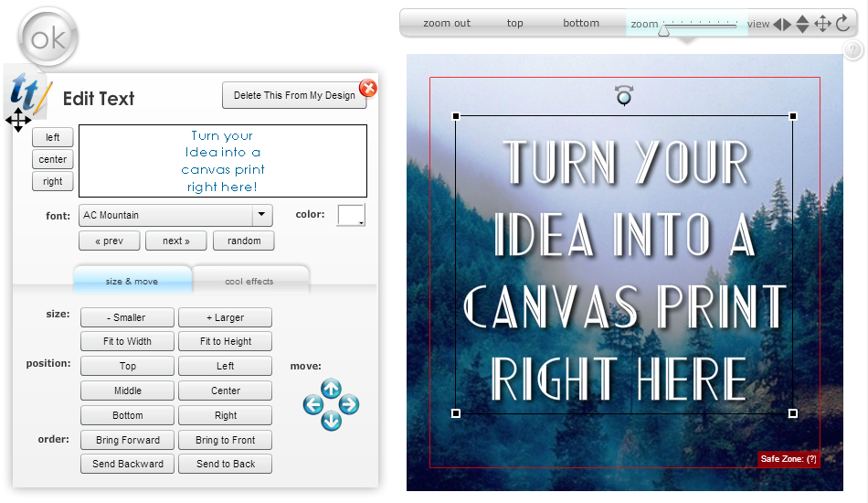Click zoom out in the toolbar
Viewport: 868px width, 503px height.
coord(447,23)
